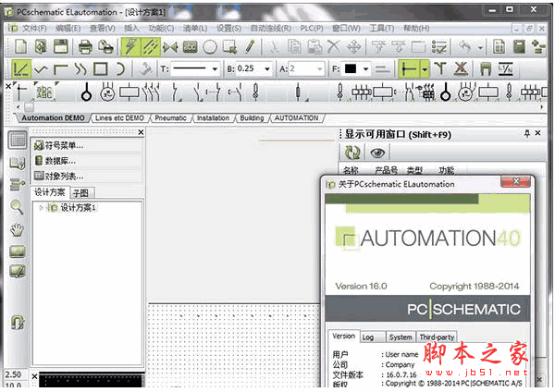This screenshot has height=392, width=555.
Task: Click the symbol bar horizontal scrollbar thumb
Action: tap(29, 106)
